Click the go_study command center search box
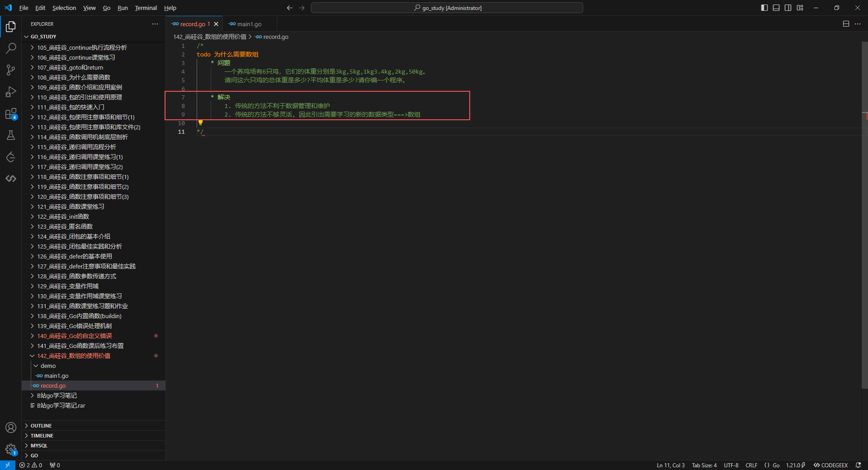 click(x=447, y=8)
